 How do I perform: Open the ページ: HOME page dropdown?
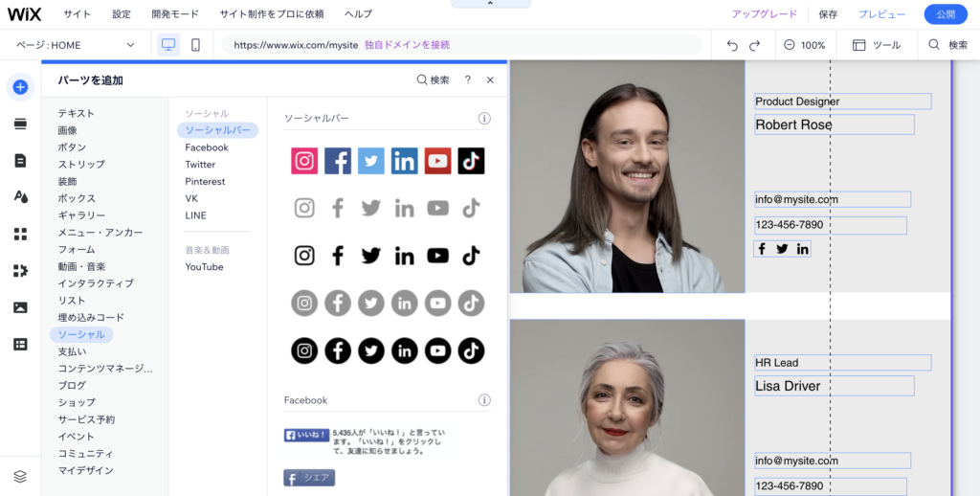(75, 45)
